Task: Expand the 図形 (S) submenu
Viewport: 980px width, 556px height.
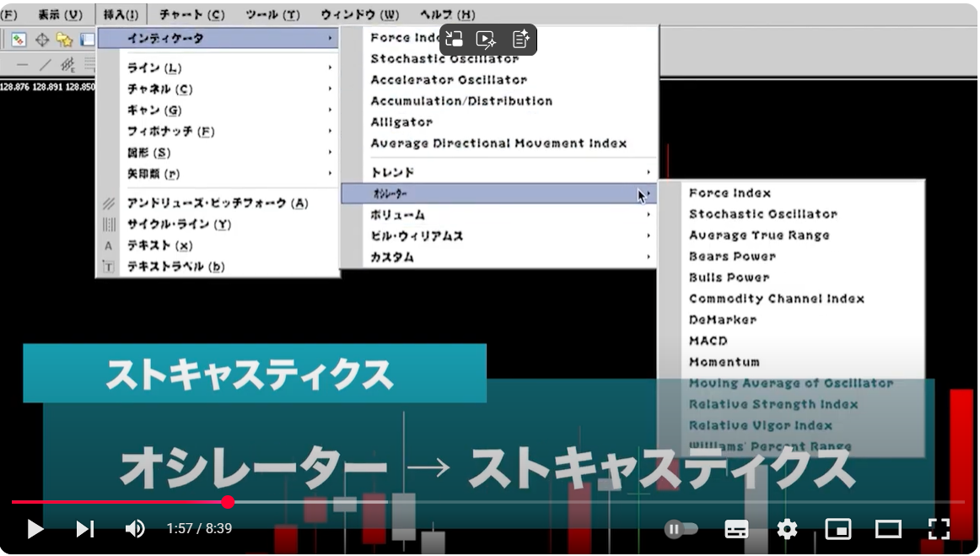Action: pyautogui.click(x=218, y=154)
